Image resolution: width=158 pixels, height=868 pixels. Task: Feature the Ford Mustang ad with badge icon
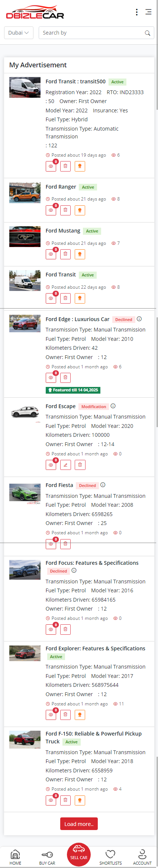[x=80, y=254]
